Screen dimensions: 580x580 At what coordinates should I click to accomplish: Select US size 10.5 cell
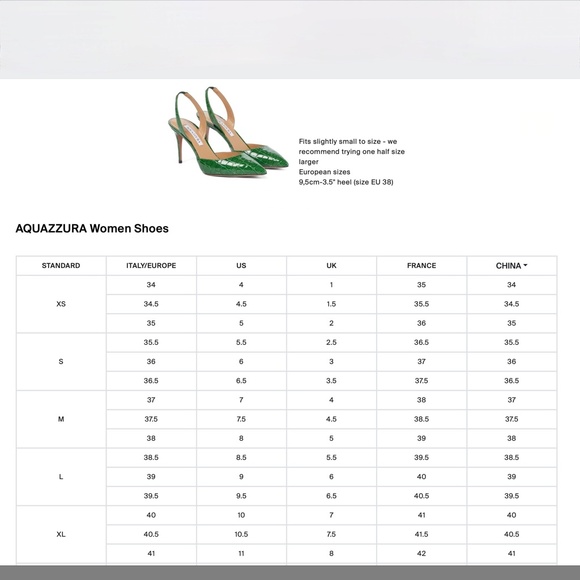pyautogui.click(x=241, y=535)
